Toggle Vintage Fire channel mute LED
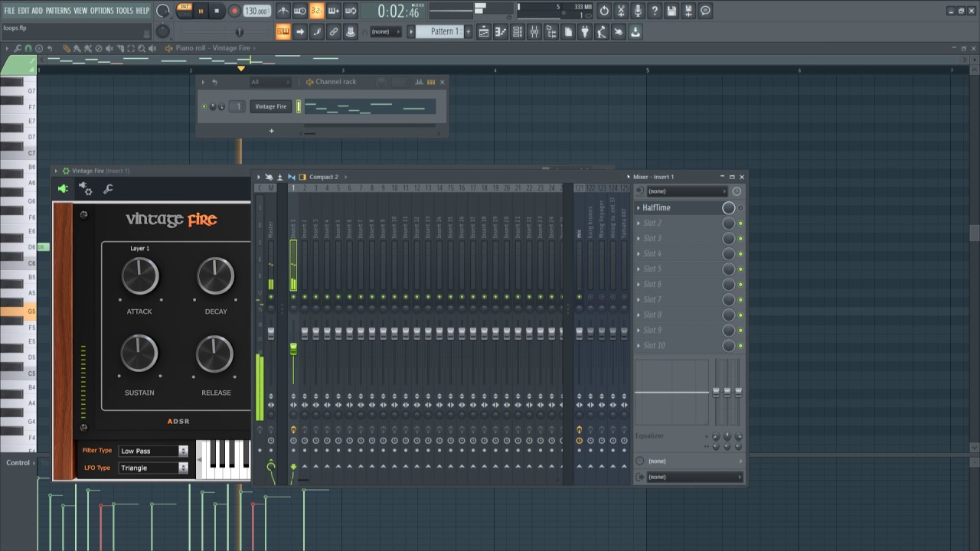The height and width of the screenshot is (551, 980). (204, 106)
